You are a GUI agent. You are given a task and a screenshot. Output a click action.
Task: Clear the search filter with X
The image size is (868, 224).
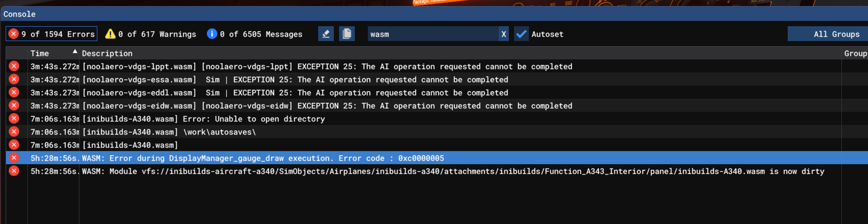tap(504, 34)
